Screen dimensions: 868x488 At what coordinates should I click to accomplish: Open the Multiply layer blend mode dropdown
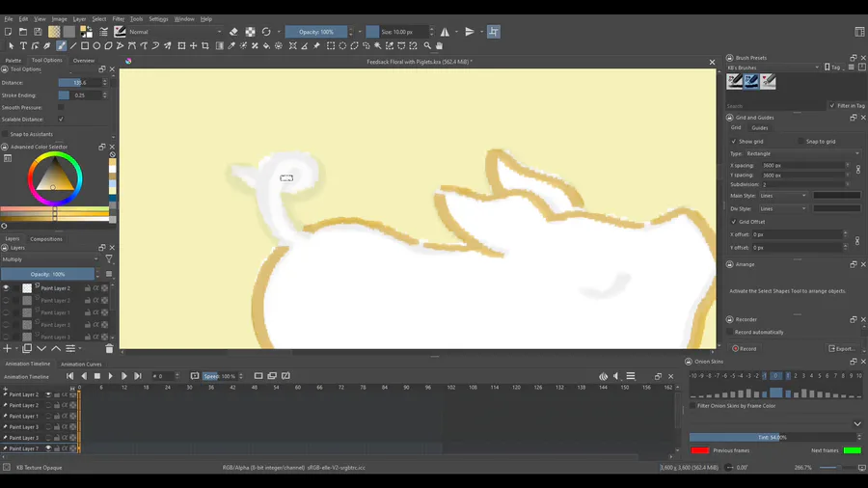tap(50, 258)
